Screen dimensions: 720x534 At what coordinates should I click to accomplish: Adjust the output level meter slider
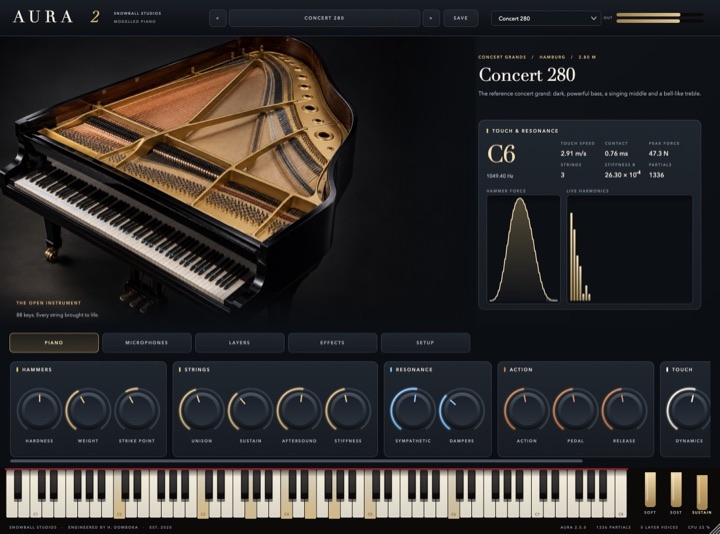(x=659, y=18)
